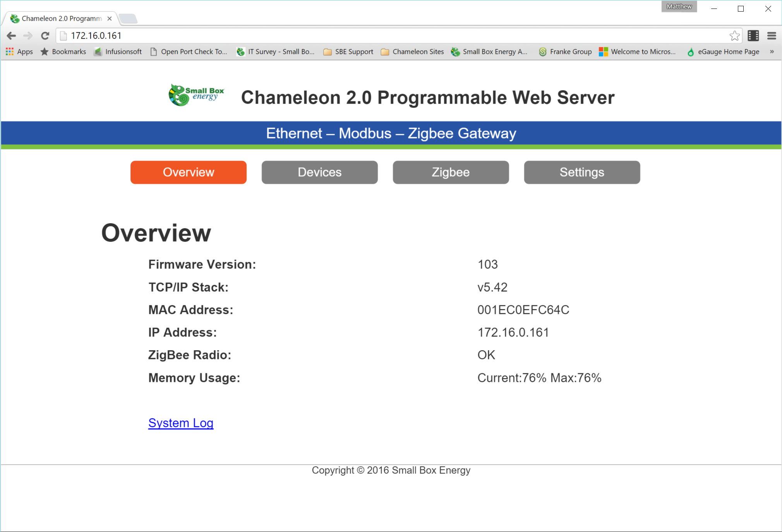Click the firmware version value 103

coord(488,264)
